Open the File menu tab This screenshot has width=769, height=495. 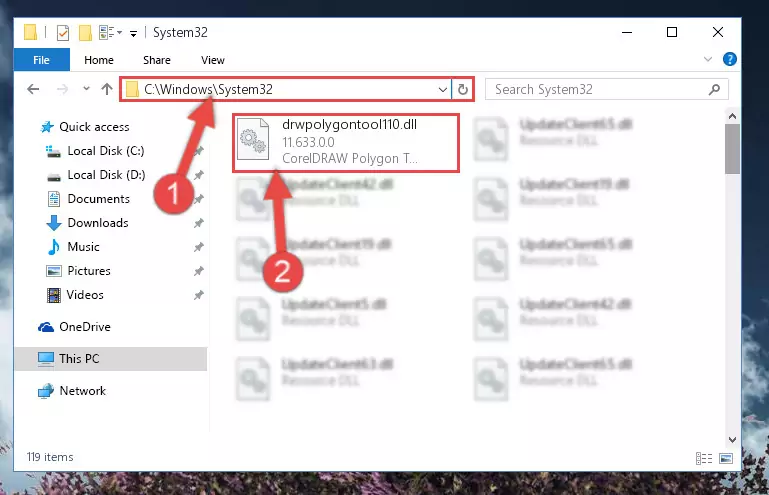tap(41, 60)
